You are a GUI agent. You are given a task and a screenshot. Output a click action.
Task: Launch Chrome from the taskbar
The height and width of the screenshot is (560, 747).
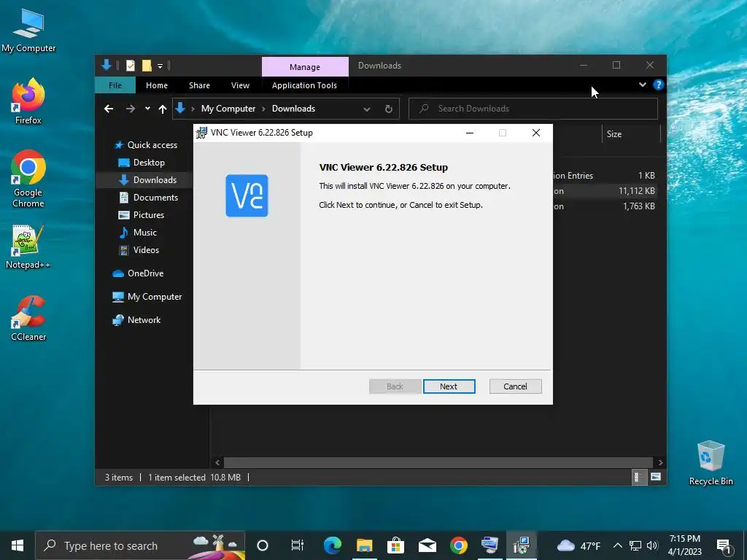(x=459, y=545)
